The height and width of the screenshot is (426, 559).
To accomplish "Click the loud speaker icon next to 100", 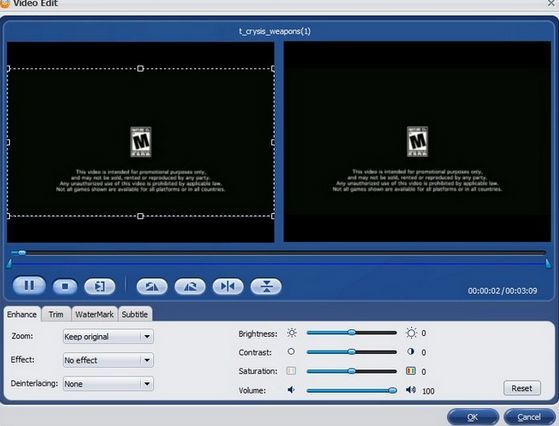I will [x=411, y=390].
